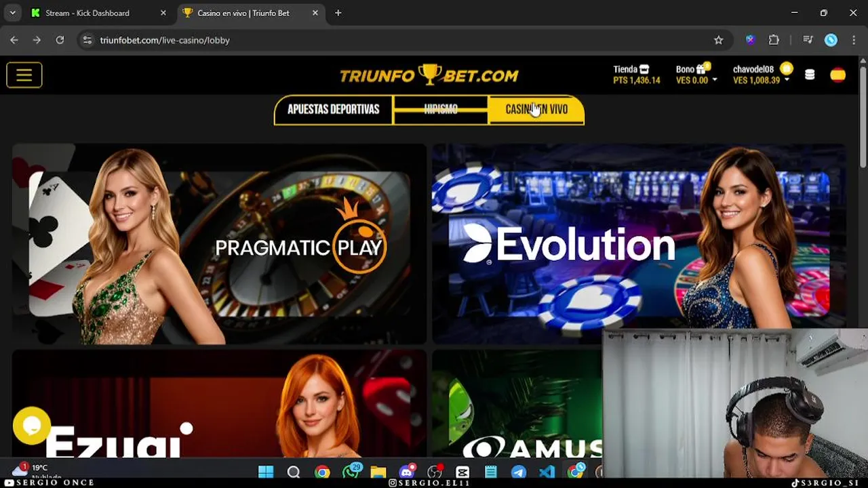Click the shield extension icon in Chrome
Viewport: 868px width, 488px height.
point(750,40)
